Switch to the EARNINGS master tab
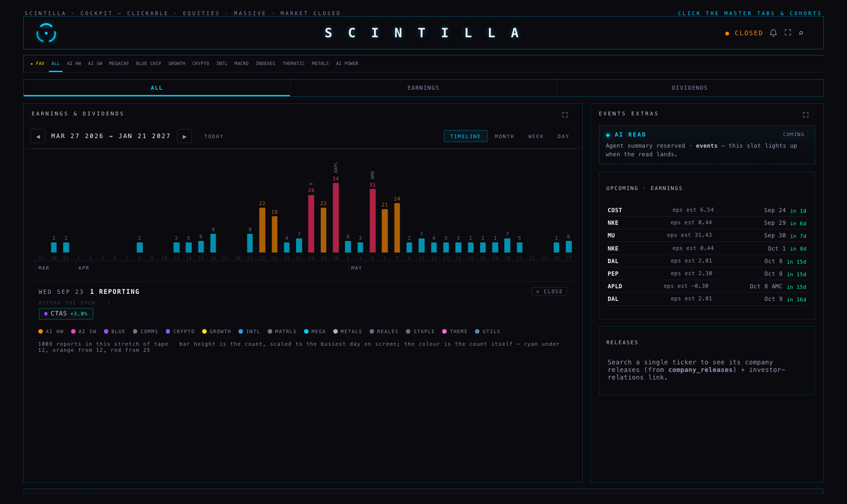Image resolution: width=847 pixels, height=504 pixels. [x=423, y=88]
